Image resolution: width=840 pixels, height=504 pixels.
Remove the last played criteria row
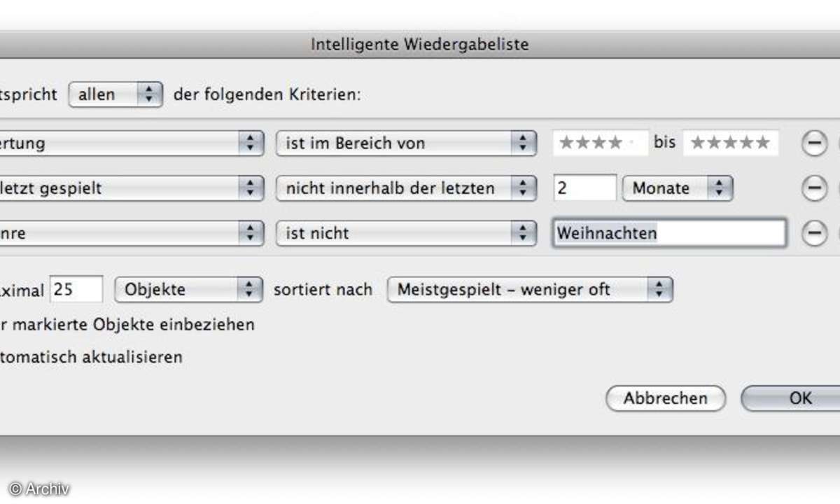pos(813,188)
